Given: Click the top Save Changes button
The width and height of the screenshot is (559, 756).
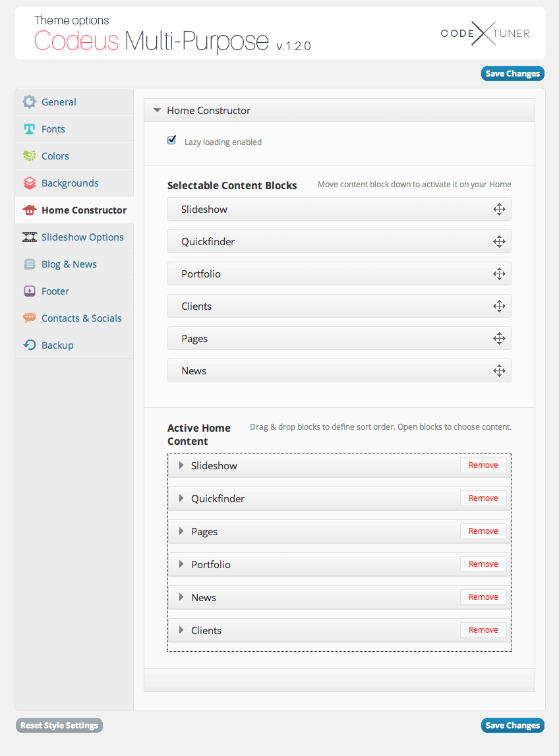Looking at the screenshot, I should tap(513, 73).
